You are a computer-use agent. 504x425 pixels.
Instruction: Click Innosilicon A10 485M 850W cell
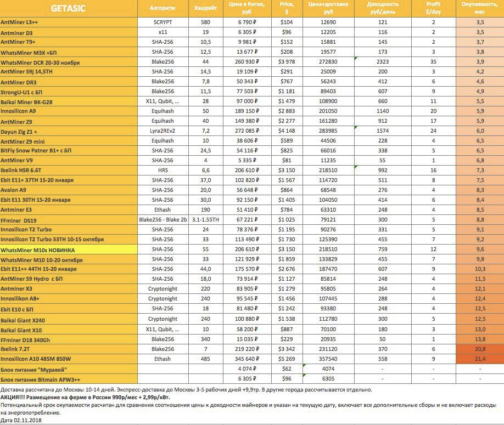click(69, 359)
